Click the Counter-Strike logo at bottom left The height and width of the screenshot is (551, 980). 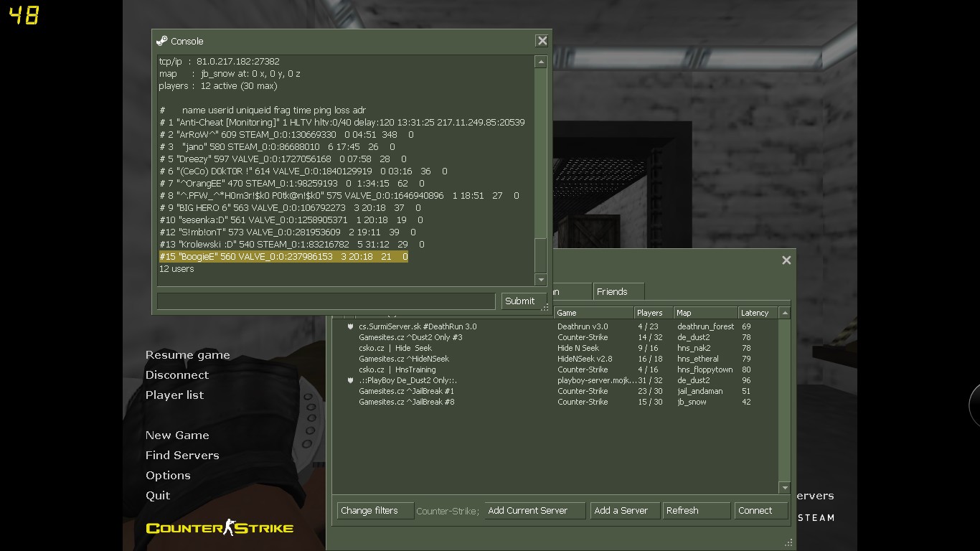[x=220, y=528]
